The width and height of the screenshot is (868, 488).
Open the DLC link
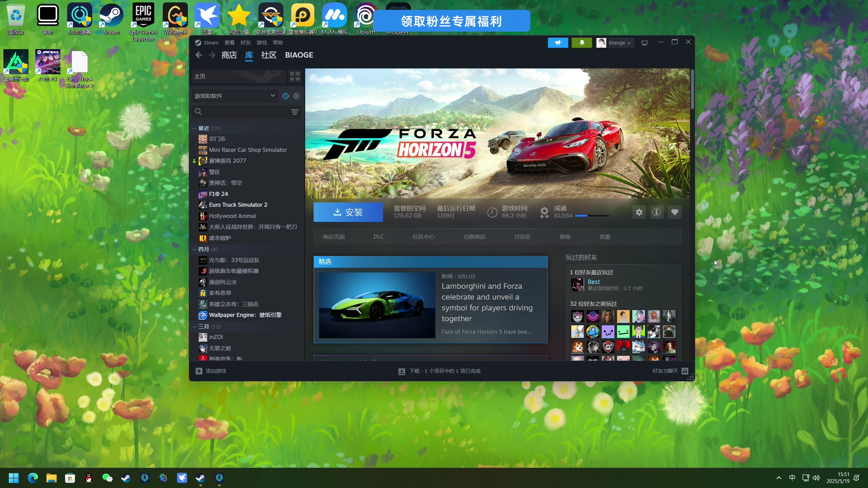pyautogui.click(x=379, y=237)
